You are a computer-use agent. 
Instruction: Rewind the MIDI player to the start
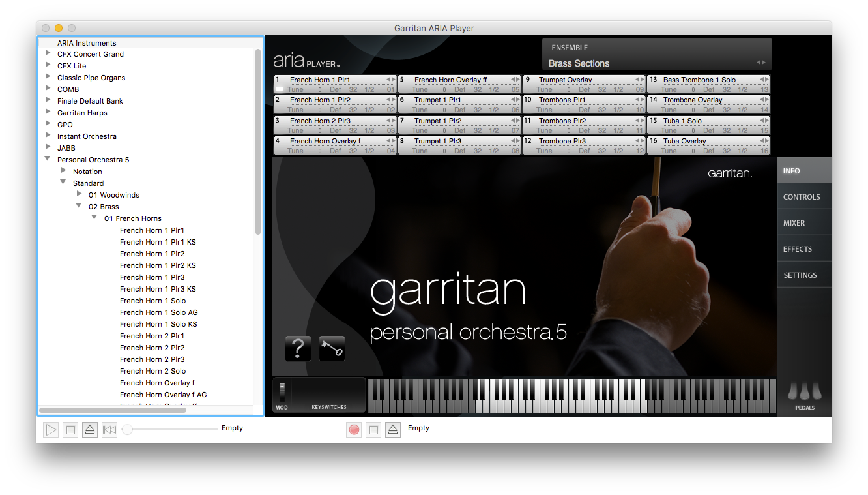[x=109, y=430]
